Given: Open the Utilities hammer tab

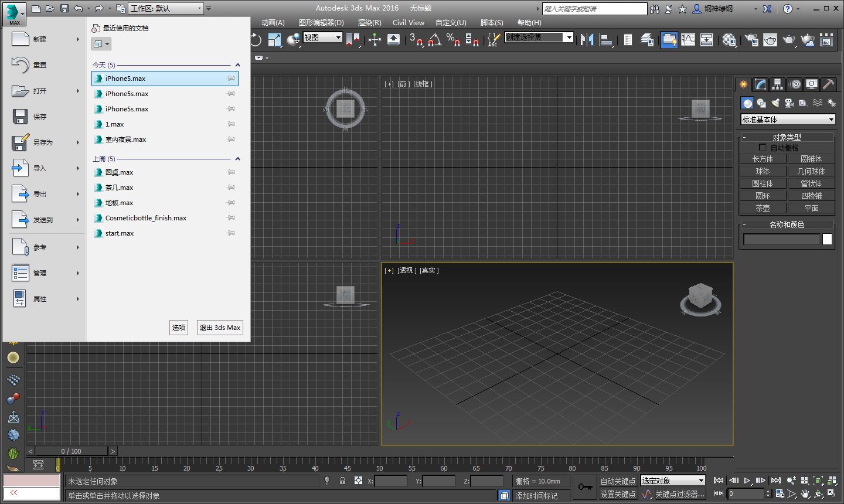Looking at the screenshot, I should tap(828, 84).
